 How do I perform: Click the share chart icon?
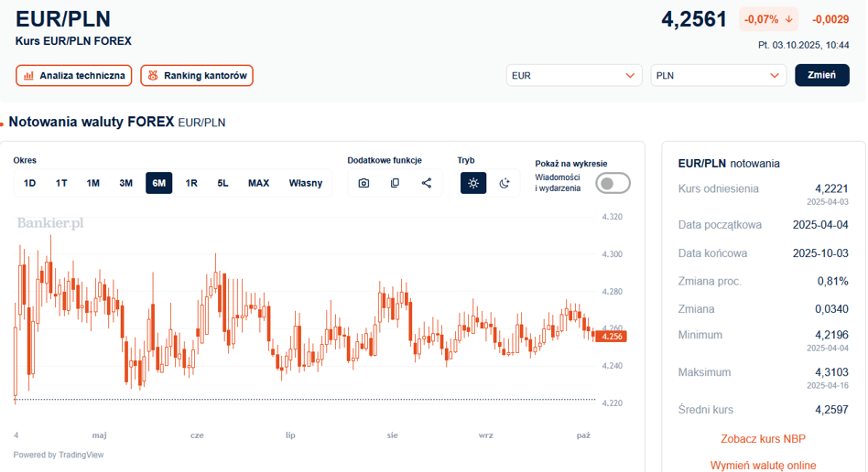click(427, 183)
